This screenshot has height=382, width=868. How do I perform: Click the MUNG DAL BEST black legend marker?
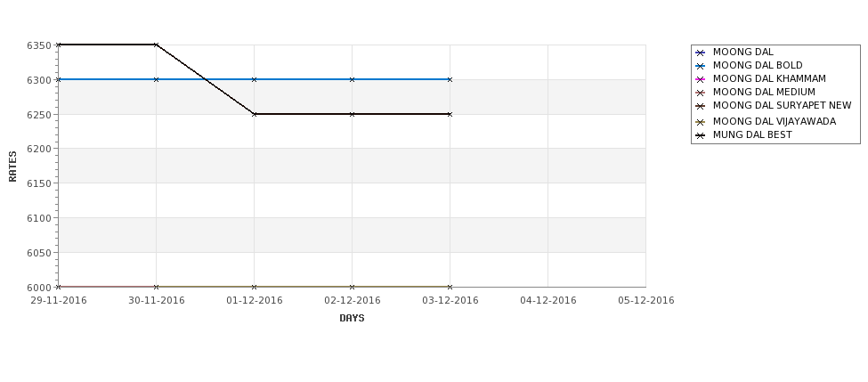[701, 135]
